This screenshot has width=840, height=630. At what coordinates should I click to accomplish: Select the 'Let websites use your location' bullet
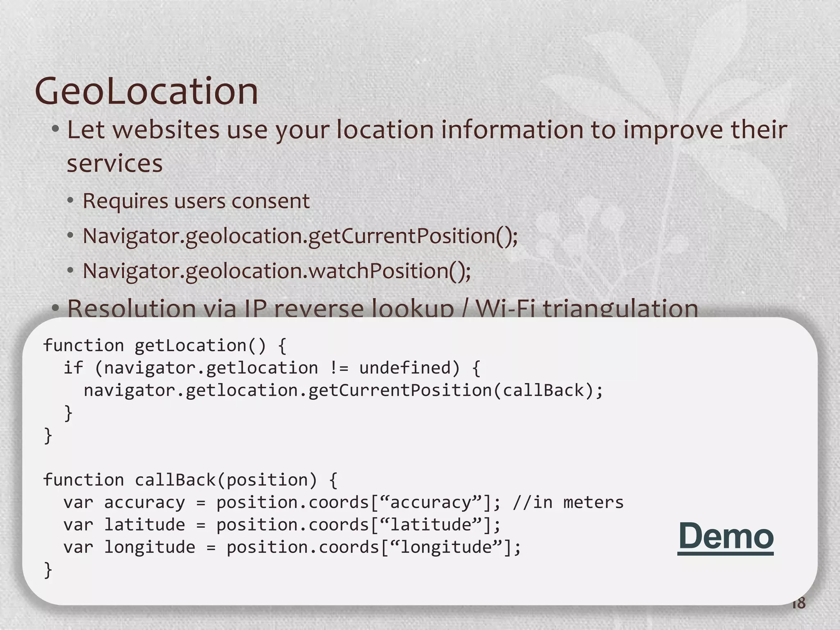coord(427,130)
